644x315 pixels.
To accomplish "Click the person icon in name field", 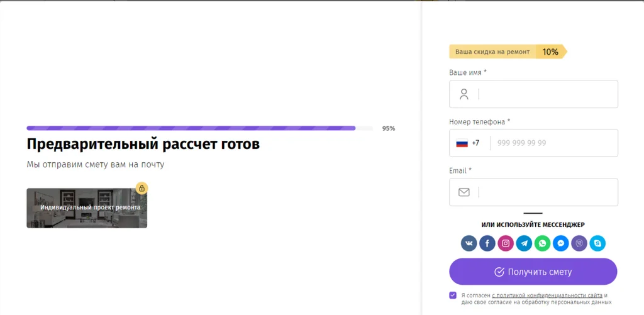I will (x=464, y=94).
